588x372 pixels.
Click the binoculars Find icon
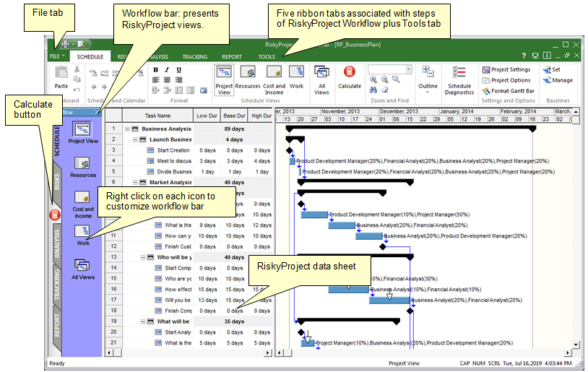pyautogui.click(x=373, y=90)
